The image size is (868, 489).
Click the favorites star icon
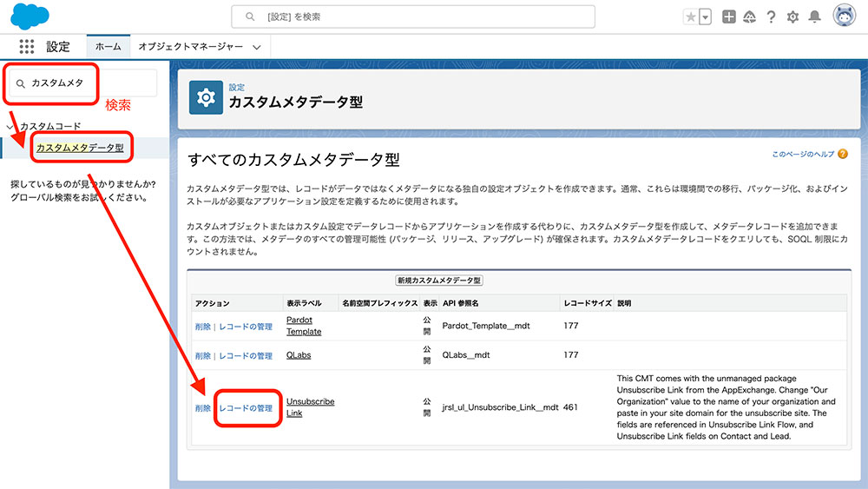tap(690, 17)
